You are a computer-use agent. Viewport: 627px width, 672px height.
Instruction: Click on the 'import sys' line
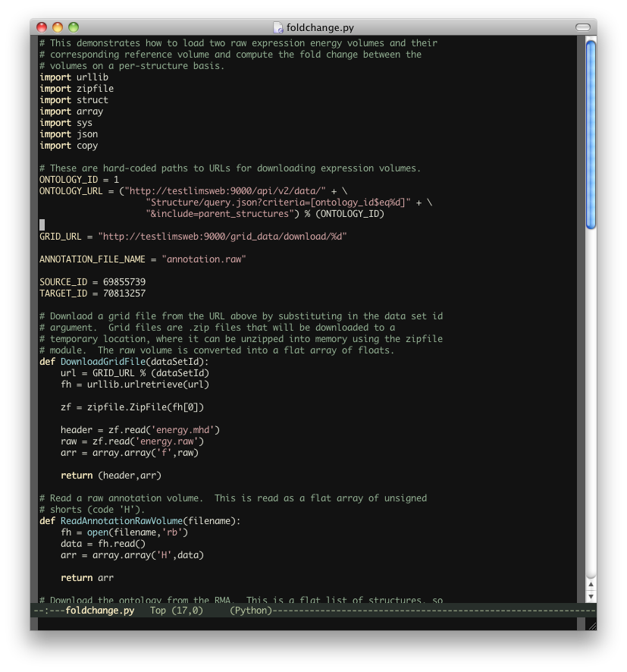point(66,123)
